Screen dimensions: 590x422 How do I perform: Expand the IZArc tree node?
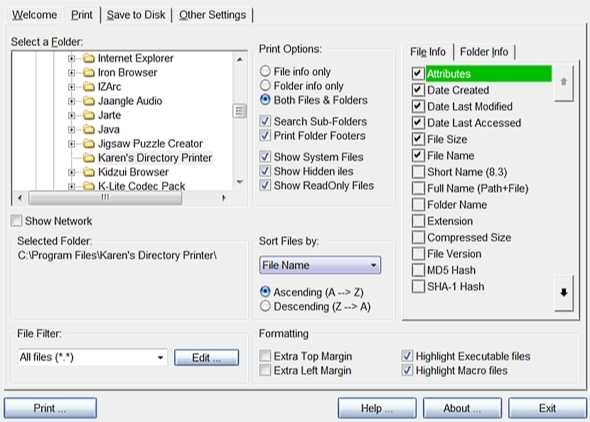71,87
